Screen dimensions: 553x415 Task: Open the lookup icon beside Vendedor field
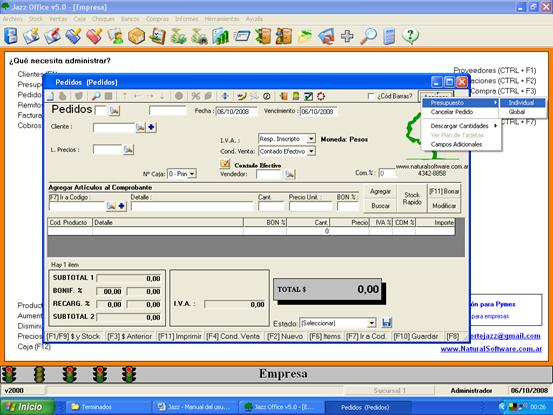(x=290, y=174)
